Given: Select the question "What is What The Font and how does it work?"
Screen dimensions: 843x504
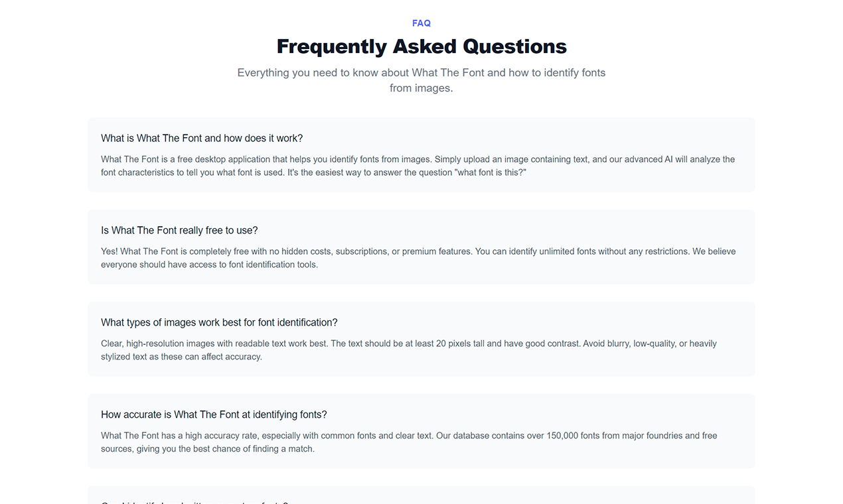Looking at the screenshot, I should tap(202, 138).
